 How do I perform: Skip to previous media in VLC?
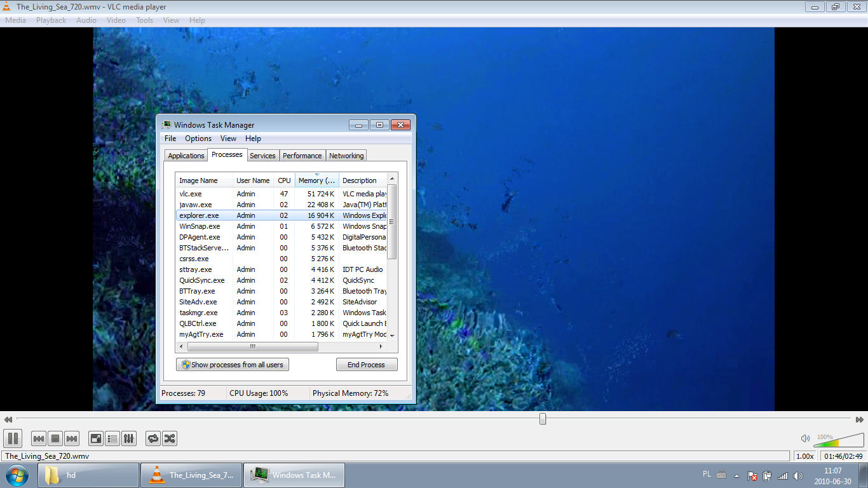[39, 438]
